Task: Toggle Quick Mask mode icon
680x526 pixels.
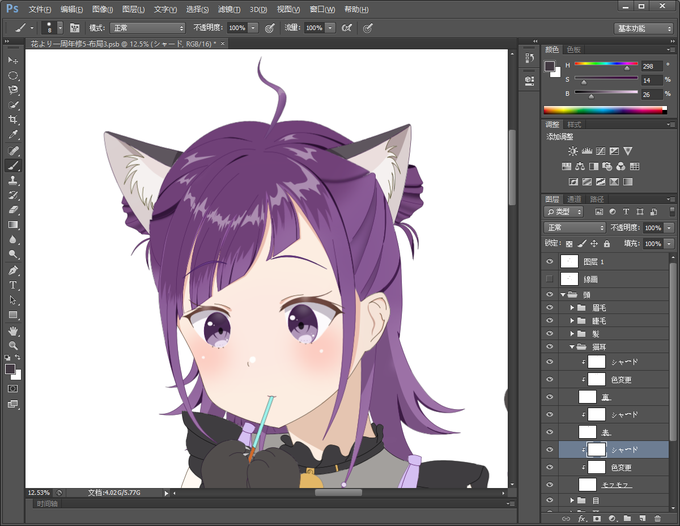Action: [13, 389]
